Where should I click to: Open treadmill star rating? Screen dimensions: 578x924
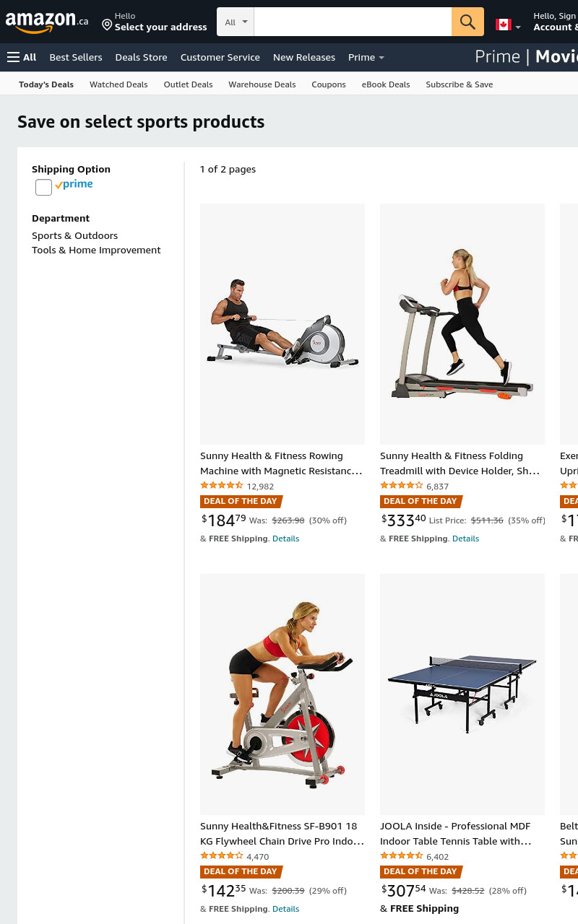tap(402, 485)
